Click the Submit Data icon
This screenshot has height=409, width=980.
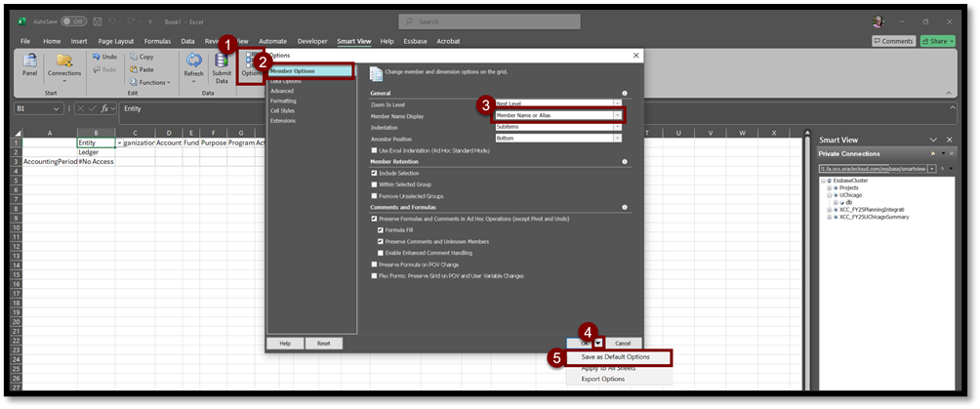click(x=222, y=61)
